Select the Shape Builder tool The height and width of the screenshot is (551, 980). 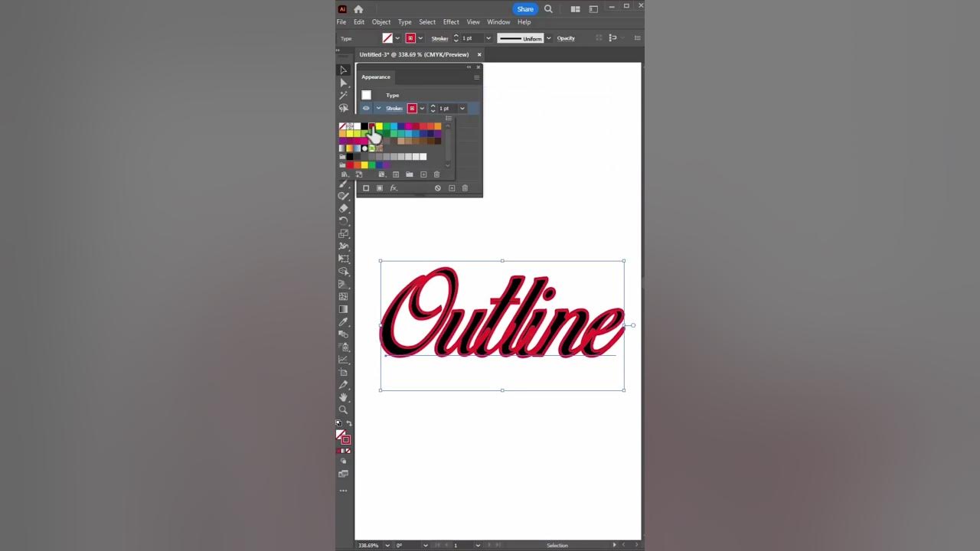(x=343, y=271)
